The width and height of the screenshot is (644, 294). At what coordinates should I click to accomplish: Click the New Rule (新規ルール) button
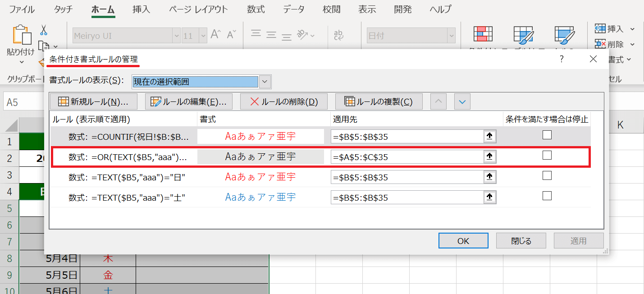point(93,101)
